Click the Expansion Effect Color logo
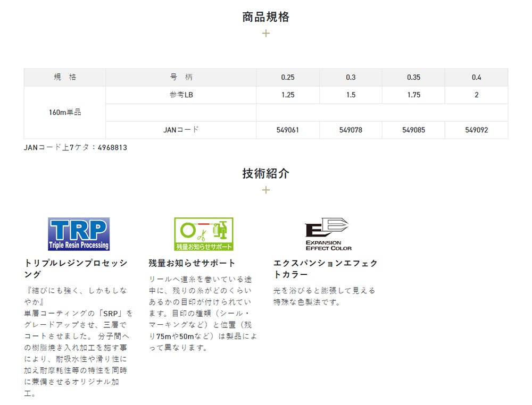 pyautogui.click(x=328, y=234)
